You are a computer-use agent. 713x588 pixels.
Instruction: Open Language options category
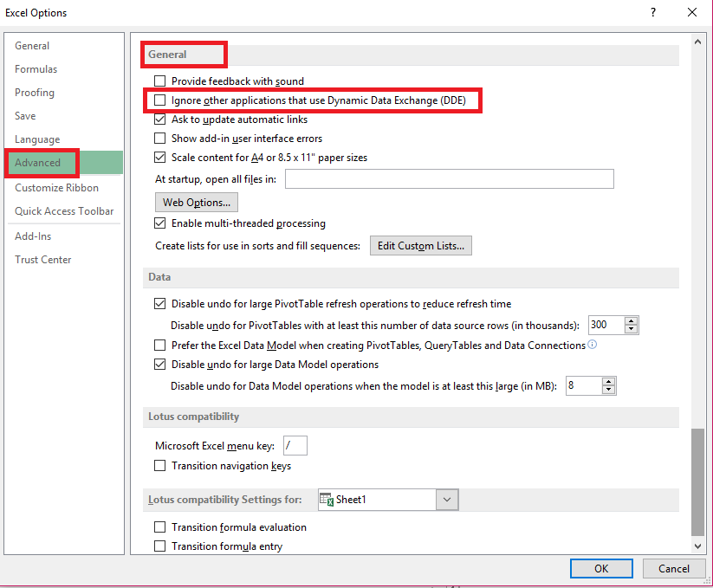tap(37, 139)
